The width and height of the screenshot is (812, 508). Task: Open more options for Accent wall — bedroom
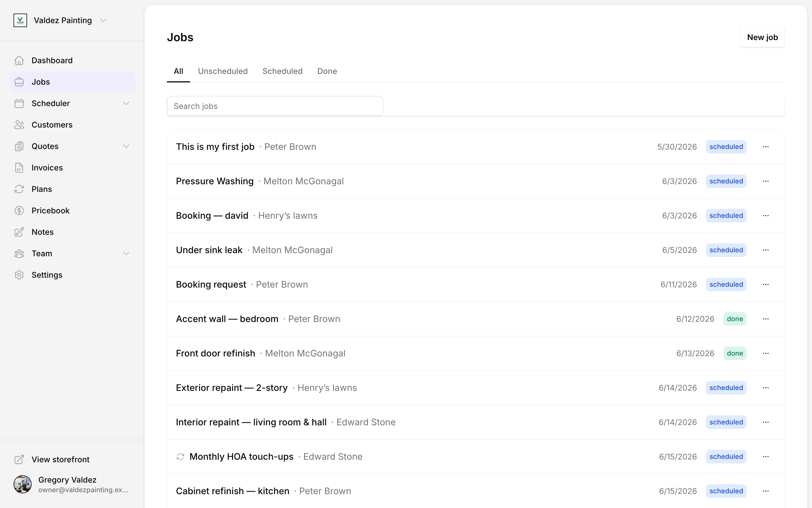pos(766,319)
